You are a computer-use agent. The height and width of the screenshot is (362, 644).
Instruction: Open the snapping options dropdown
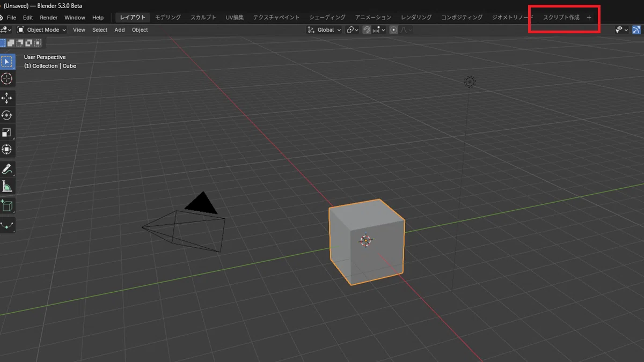[x=379, y=30]
